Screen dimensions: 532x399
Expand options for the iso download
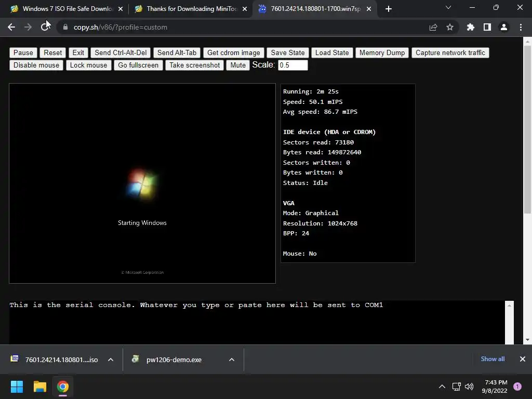click(111, 360)
